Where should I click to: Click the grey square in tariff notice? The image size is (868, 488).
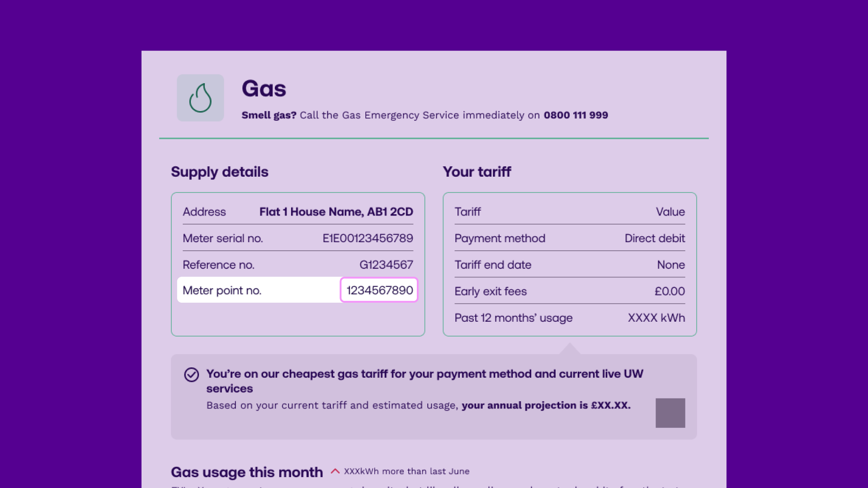coord(670,413)
